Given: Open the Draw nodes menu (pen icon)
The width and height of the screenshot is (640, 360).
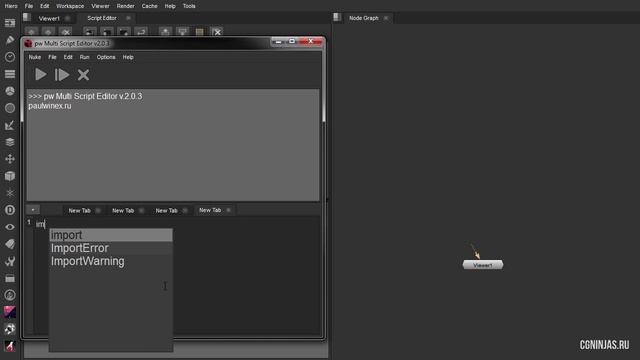Looking at the screenshot, I should 10,40.
